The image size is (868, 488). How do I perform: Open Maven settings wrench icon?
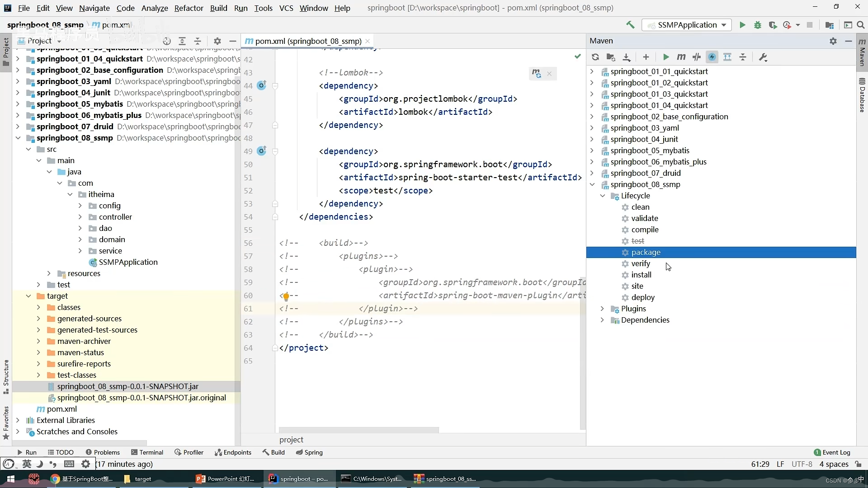(x=763, y=57)
